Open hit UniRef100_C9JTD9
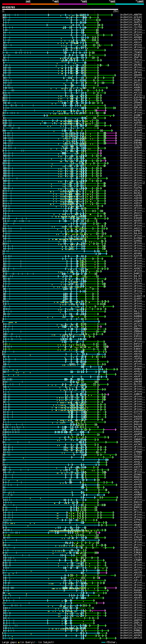This screenshot has height=644, width=146. 131,27
